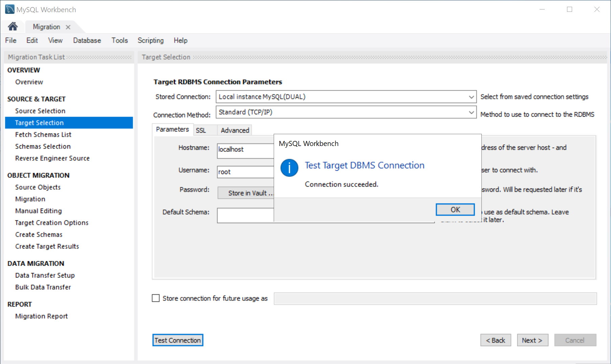Image resolution: width=611 pixels, height=364 pixels.
Task: Open the Scripting menu
Action: pos(150,41)
